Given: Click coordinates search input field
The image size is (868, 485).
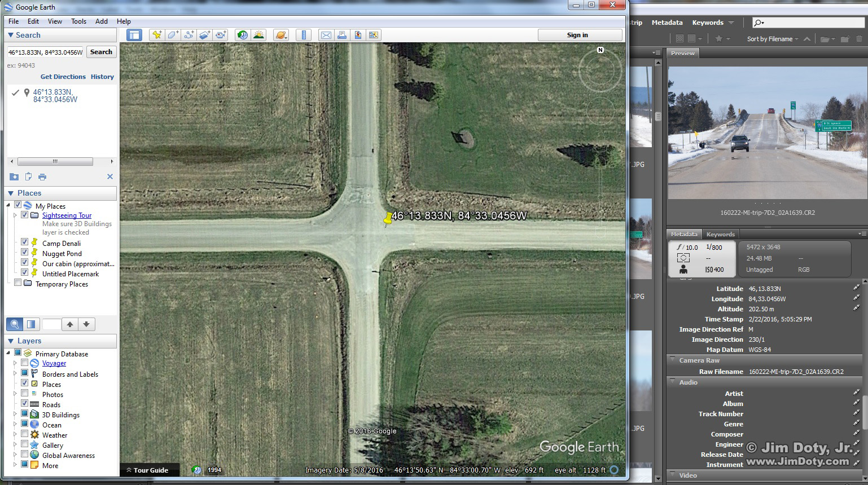Looking at the screenshot, I should (45, 52).
